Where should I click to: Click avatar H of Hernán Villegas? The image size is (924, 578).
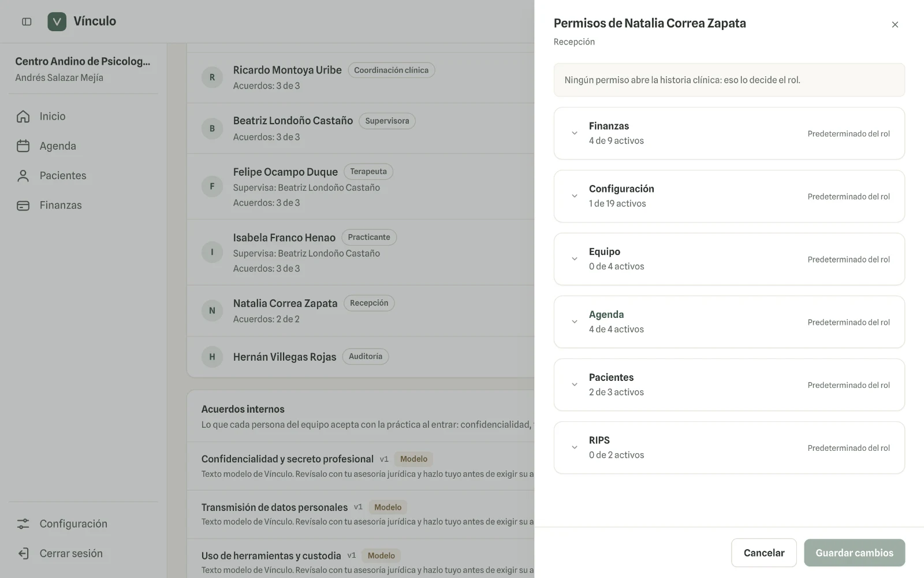[212, 357]
